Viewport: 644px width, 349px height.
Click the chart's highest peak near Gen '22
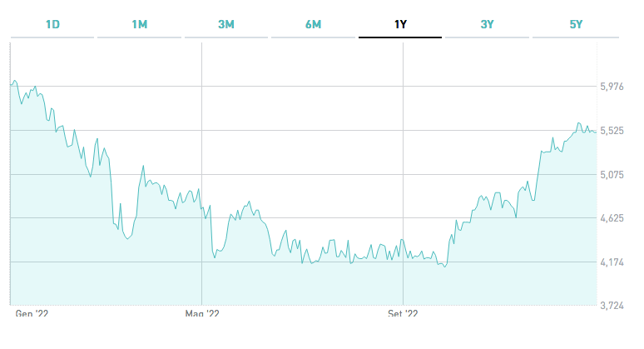15,81
